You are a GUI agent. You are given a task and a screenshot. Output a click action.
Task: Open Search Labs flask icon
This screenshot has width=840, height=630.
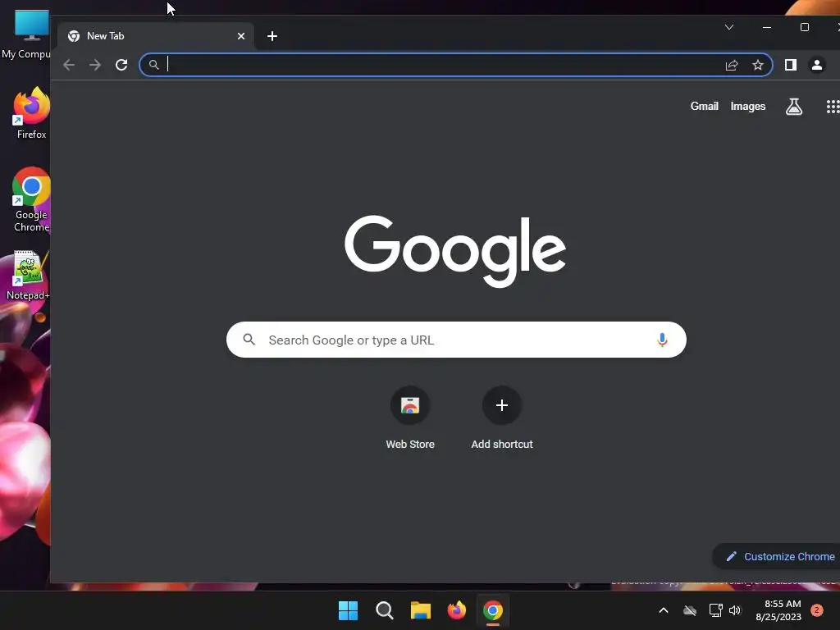point(794,107)
